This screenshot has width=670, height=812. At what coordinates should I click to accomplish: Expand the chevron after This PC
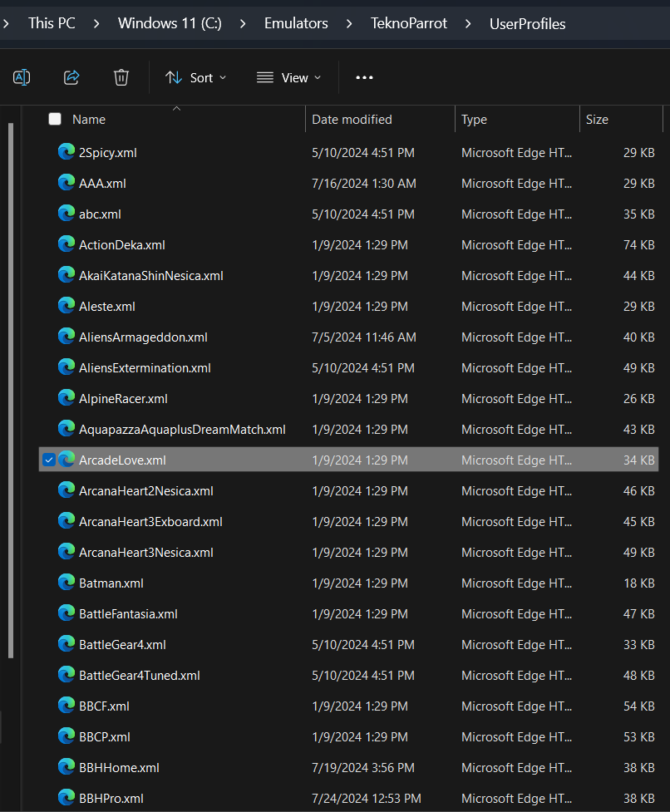point(96,24)
